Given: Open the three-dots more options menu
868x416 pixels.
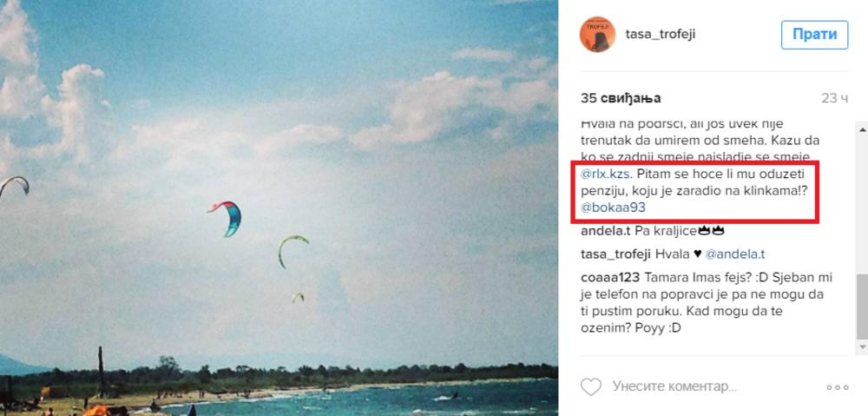Looking at the screenshot, I should coord(837,387).
